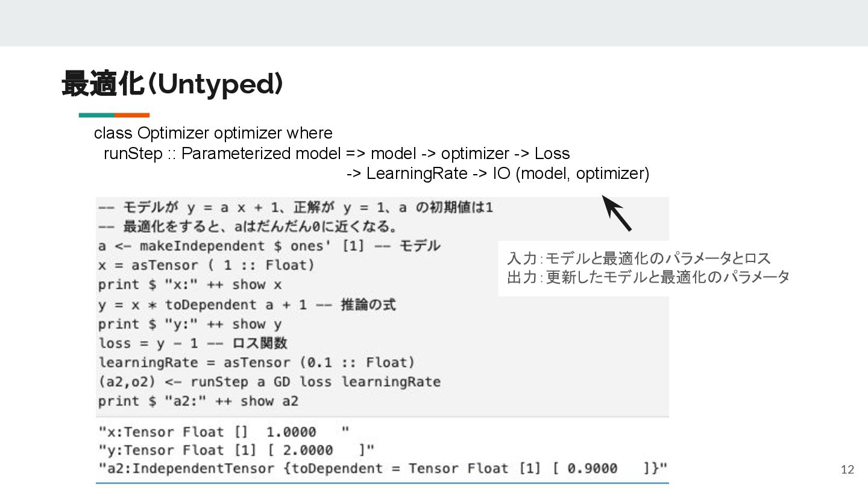
Task: Click the line print $ "x:" ++ show x
Action: [x=190, y=284]
